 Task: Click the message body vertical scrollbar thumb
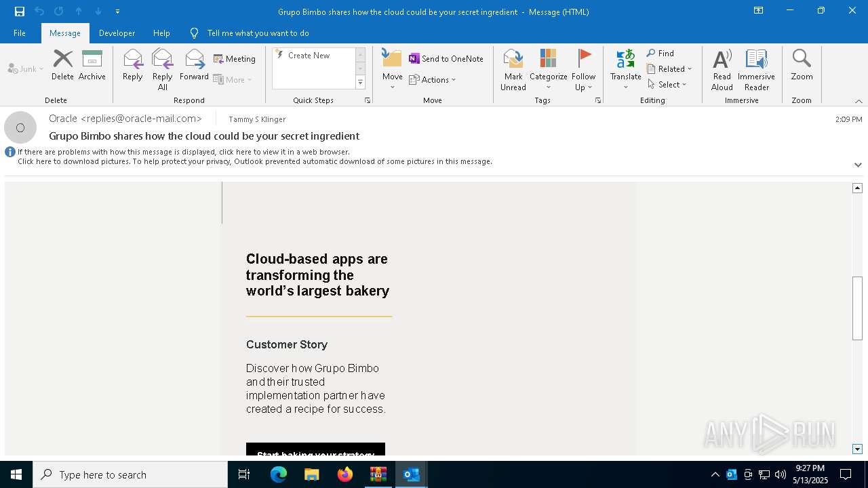click(x=857, y=308)
